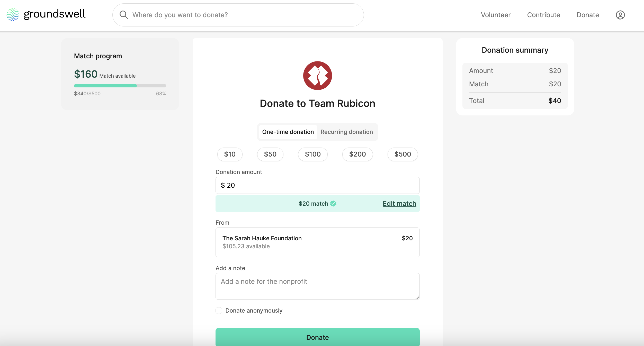This screenshot has width=644, height=346.
Task: Click the search magnifier icon
Action: pos(124,15)
